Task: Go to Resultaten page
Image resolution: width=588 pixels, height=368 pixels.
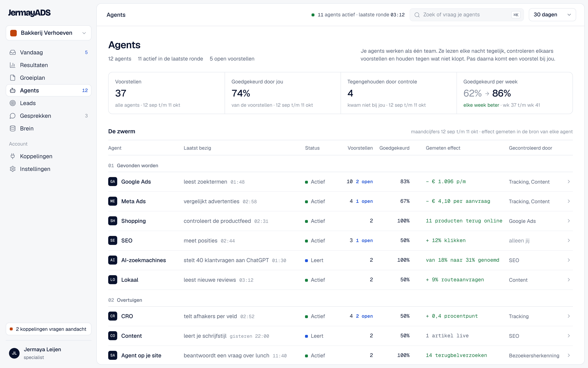Action: coord(49,65)
